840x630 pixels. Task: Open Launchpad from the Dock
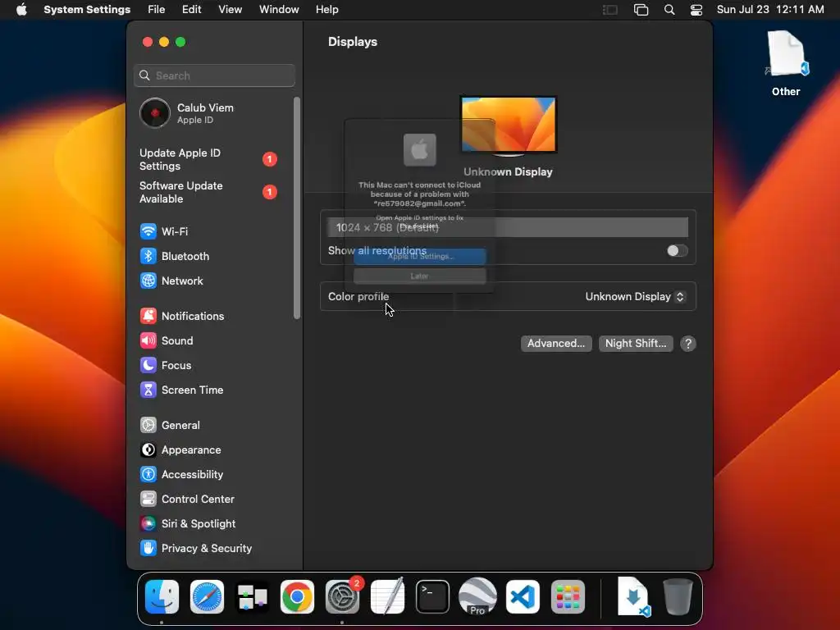568,596
